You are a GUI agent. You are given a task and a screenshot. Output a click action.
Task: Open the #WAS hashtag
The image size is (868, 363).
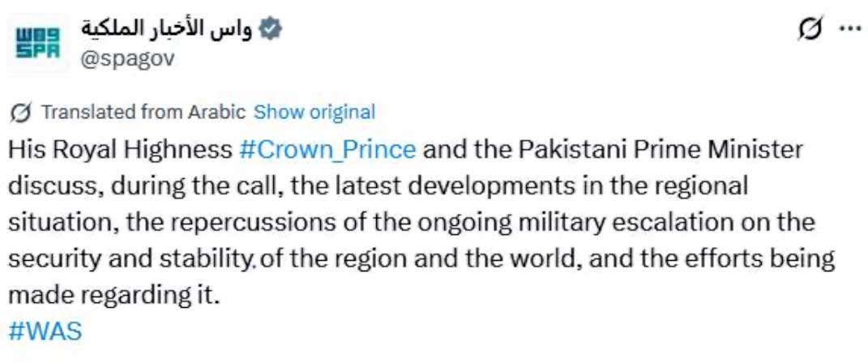[x=45, y=331]
